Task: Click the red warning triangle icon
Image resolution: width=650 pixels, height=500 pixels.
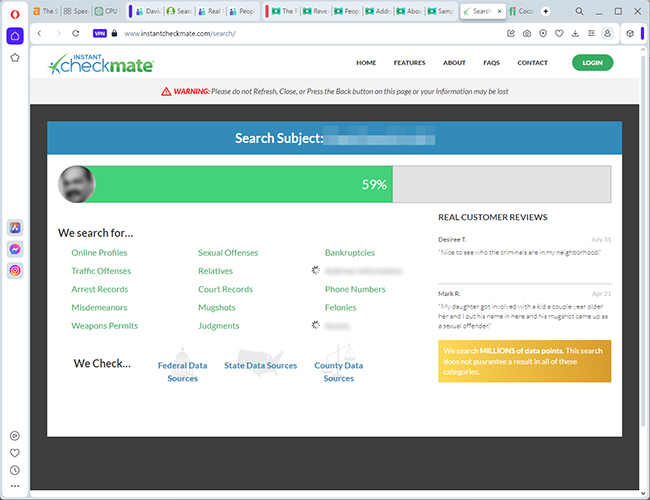Action: (166, 92)
